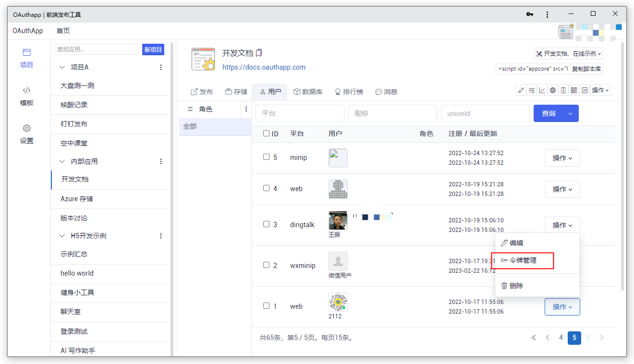The height and width of the screenshot is (364, 634).
Task: Check the row 5 minip checkbox
Action: [x=267, y=157]
